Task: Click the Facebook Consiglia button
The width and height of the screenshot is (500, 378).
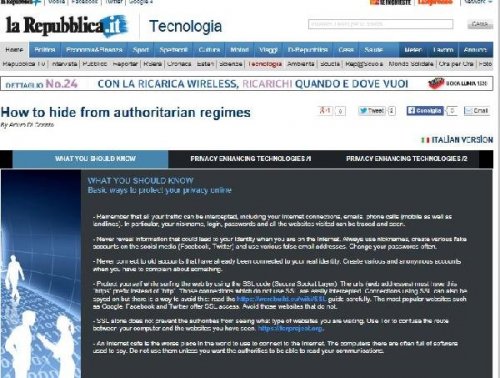Action: (425, 111)
